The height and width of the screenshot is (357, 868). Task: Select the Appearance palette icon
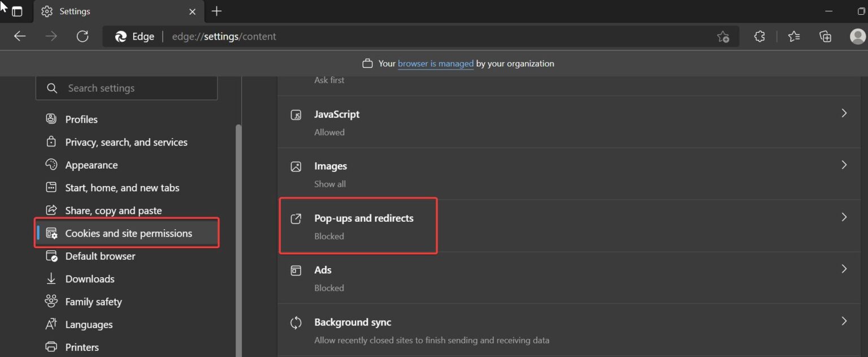(51, 165)
